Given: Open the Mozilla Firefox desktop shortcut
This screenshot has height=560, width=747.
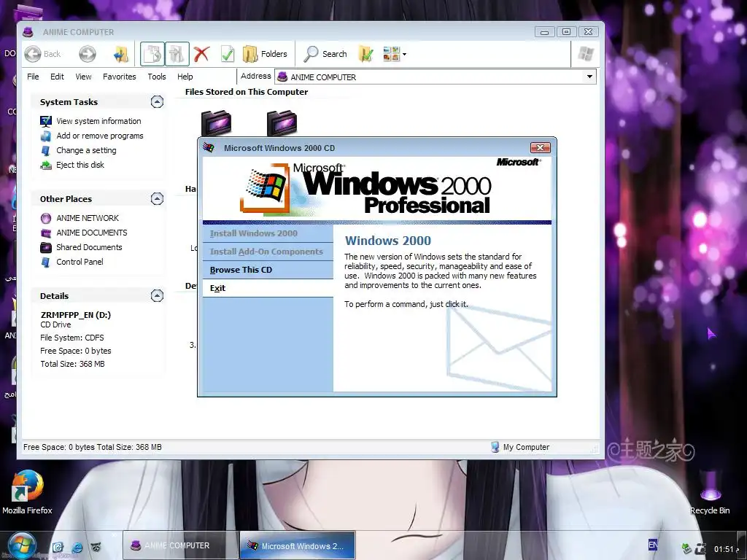Looking at the screenshot, I should pyautogui.click(x=27, y=492).
